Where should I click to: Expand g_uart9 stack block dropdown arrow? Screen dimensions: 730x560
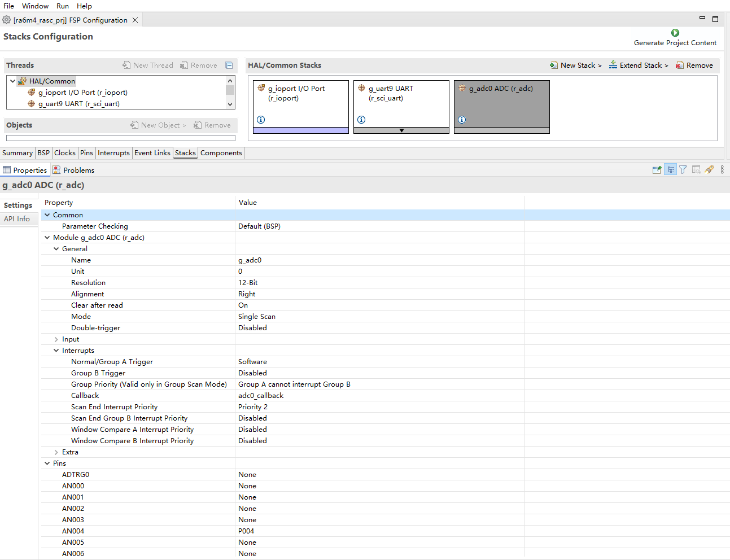401,130
